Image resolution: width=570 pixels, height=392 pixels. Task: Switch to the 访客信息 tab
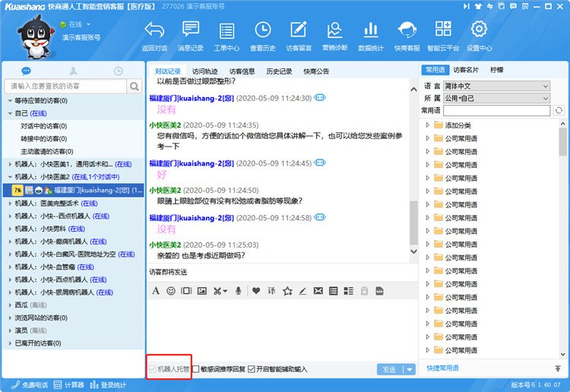[x=242, y=71]
